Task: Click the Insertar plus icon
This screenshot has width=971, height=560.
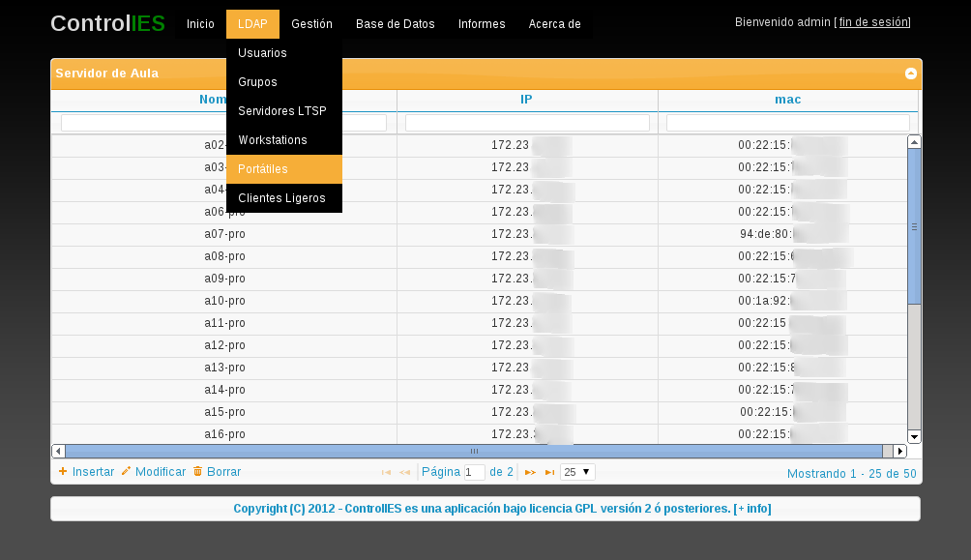Action: tap(63, 471)
